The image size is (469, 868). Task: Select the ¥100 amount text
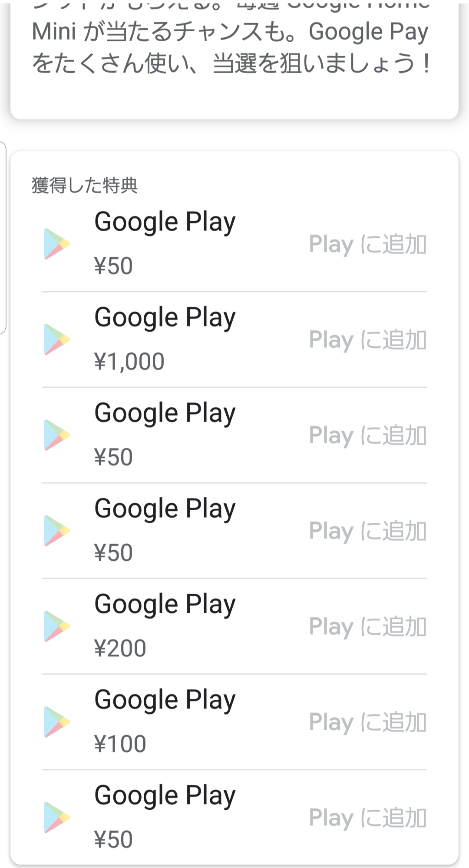(120, 744)
